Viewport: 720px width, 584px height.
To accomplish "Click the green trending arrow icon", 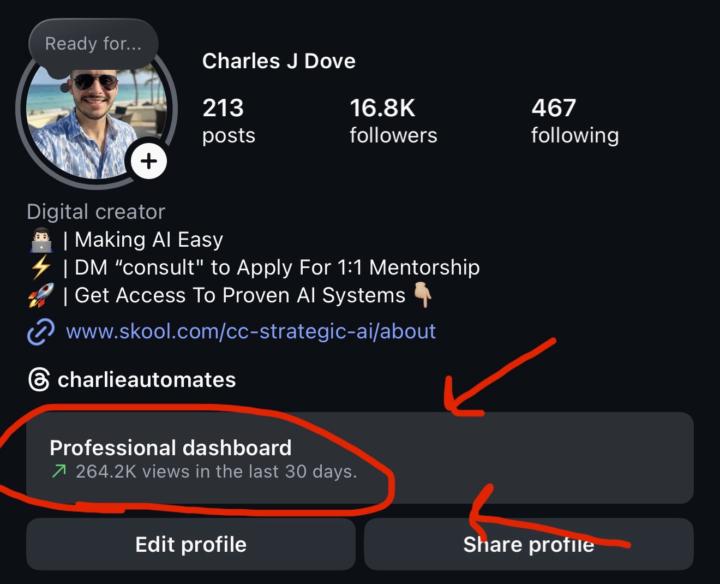I will [58, 471].
